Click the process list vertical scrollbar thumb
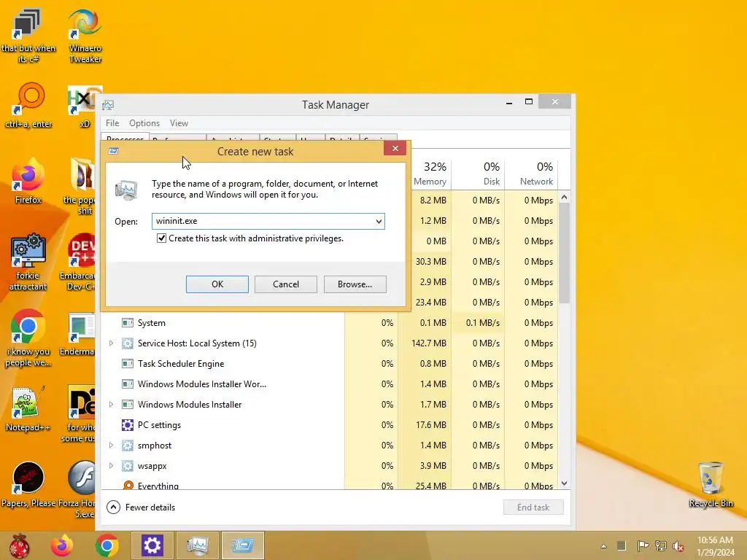The image size is (747, 560). [x=564, y=253]
